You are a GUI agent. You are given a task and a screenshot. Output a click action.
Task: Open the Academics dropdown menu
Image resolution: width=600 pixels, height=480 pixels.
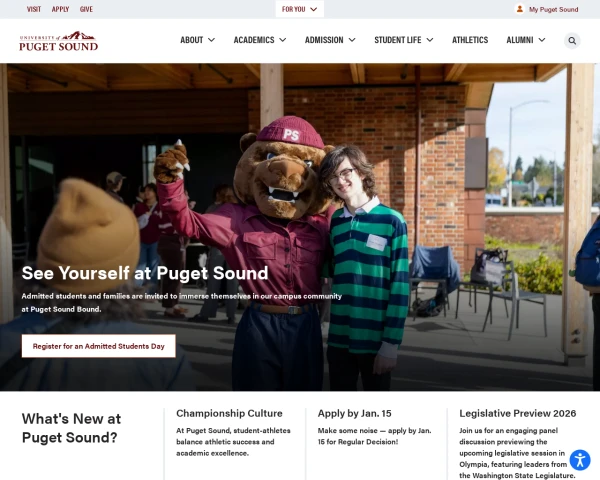(260, 40)
